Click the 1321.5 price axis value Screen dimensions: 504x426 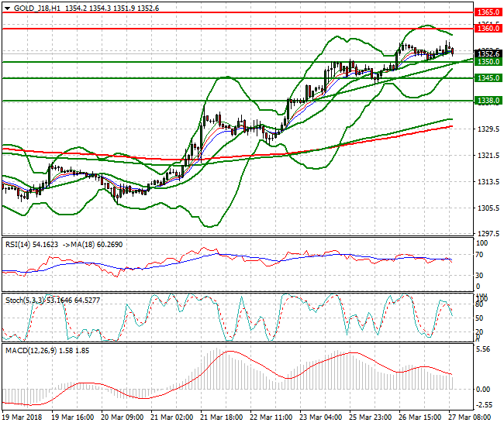click(x=488, y=156)
